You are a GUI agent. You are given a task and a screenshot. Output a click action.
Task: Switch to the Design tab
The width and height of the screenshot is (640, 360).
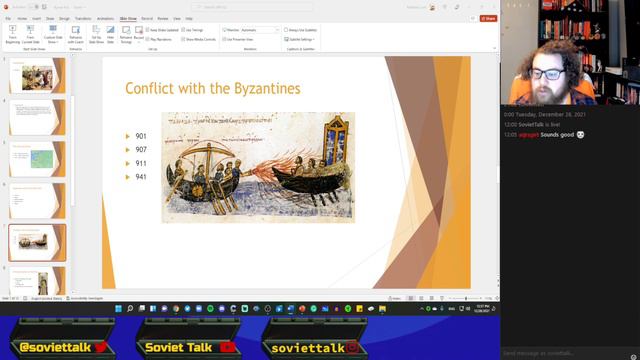click(x=64, y=19)
